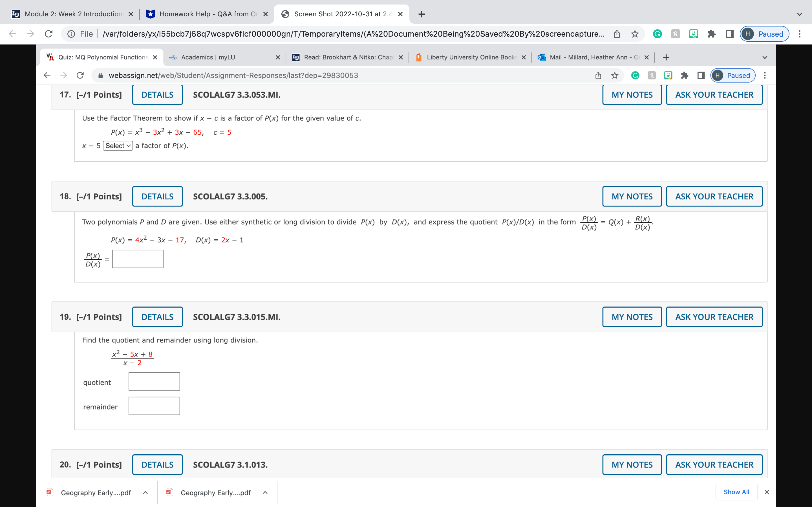Bookmark the page with the star icon
Screen dimensions: 812x507
(615, 75)
